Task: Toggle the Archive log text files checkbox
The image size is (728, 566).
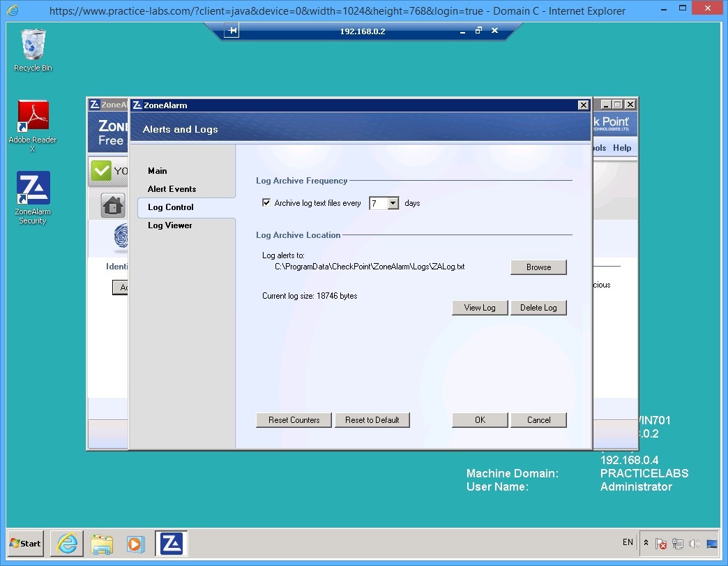Action: 266,202
